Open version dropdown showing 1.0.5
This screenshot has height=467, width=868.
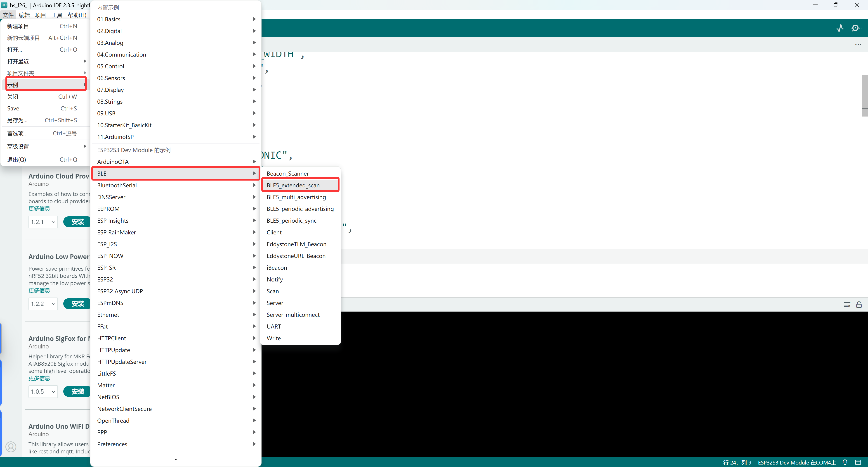(43, 391)
